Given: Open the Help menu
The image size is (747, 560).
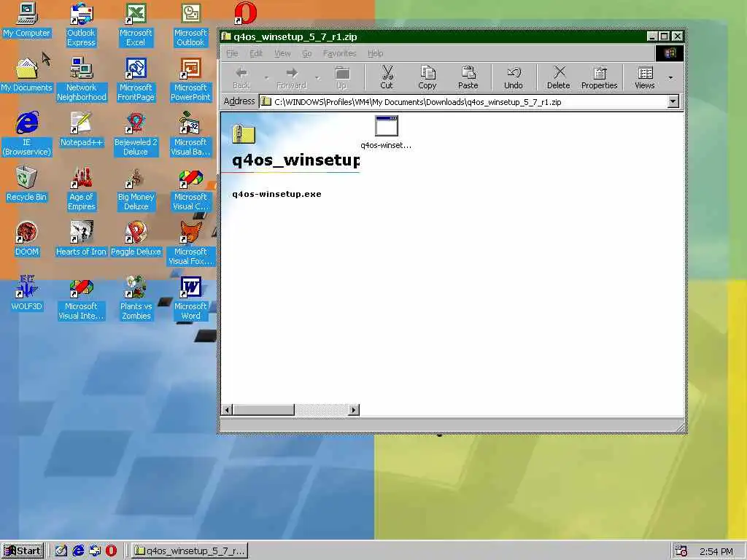Looking at the screenshot, I should pyautogui.click(x=376, y=53).
